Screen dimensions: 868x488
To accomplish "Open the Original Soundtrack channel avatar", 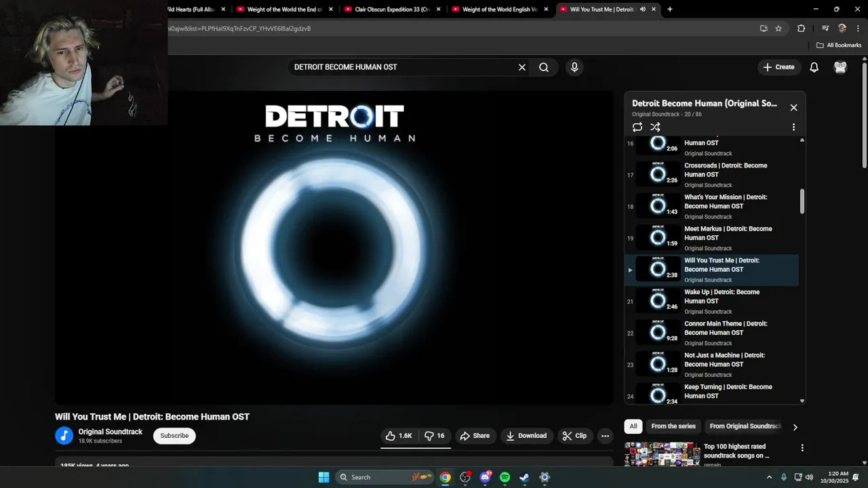I will click(64, 436).
